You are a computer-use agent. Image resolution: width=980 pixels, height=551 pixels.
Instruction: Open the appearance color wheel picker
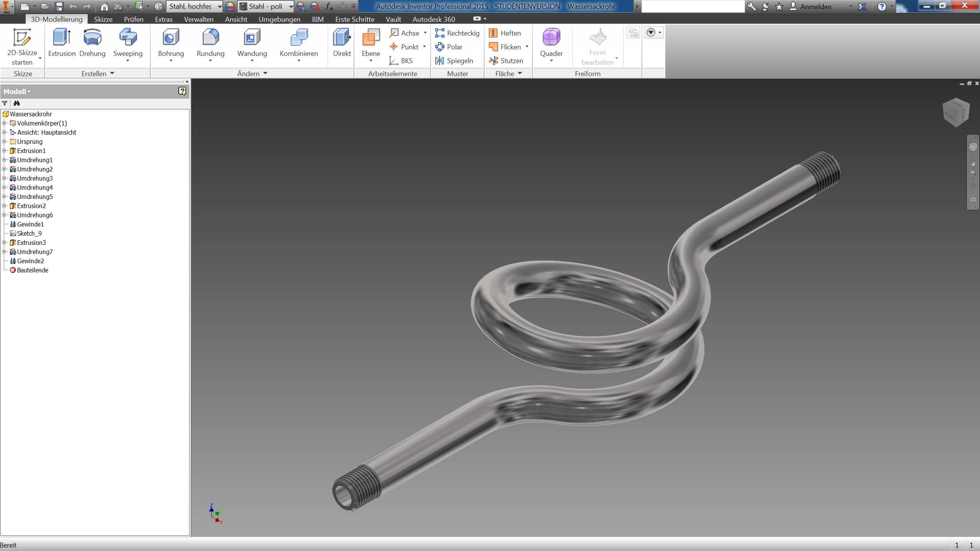click(230, 7)
